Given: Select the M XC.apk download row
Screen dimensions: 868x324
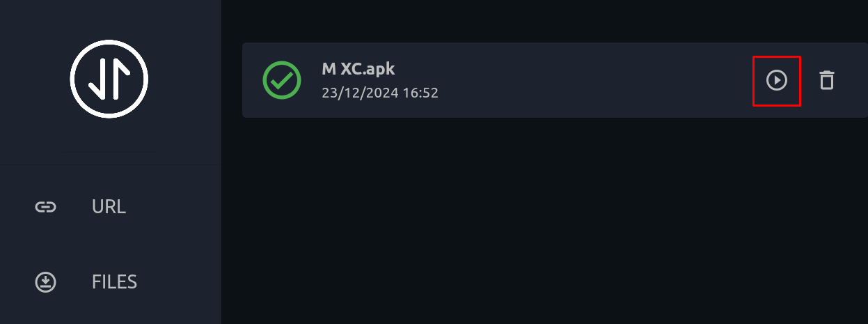Looking at the screenshot, I should [x=555, y=80].
